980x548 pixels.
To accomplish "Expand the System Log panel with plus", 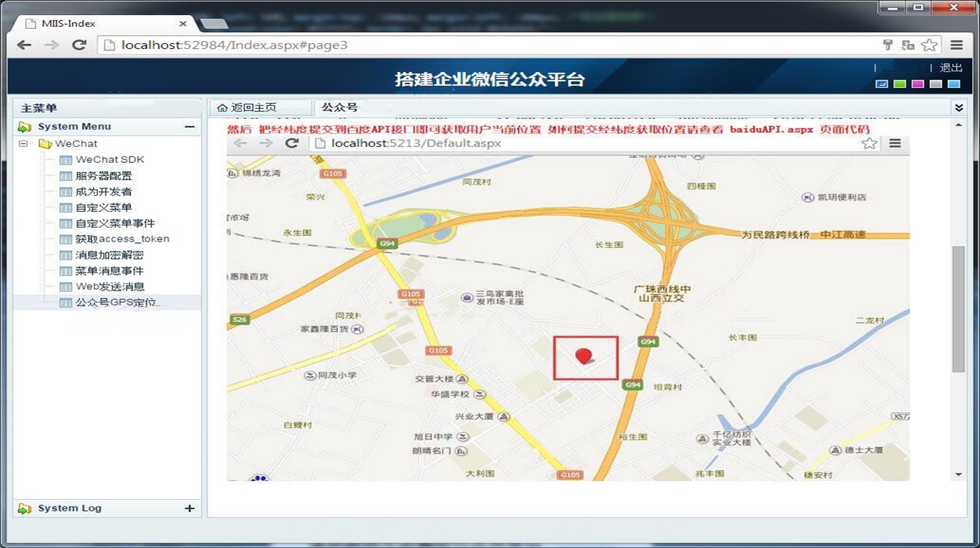I will (190, 508).
